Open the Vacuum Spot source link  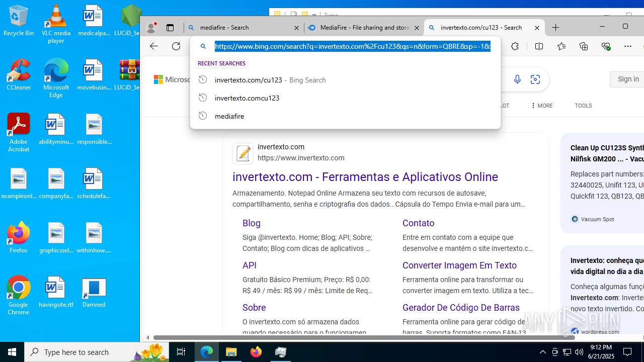pos(597,219)
